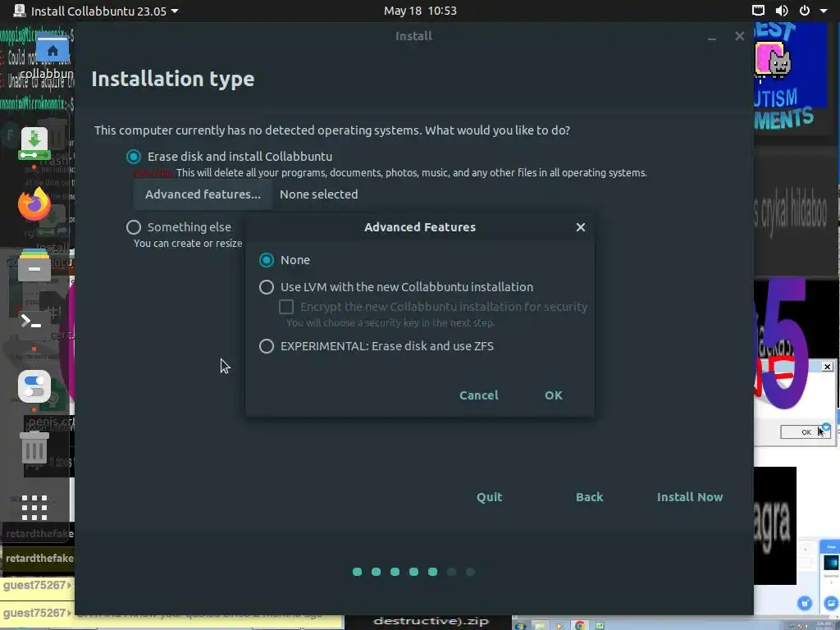840x630 pixels.
Task: Click Quit in the installer
Action: tap(489, 497)
